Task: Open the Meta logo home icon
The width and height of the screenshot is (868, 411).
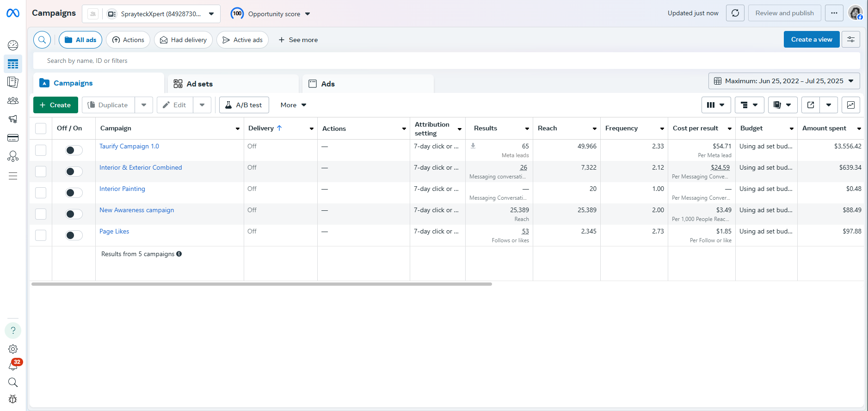Action: [13, 13]
